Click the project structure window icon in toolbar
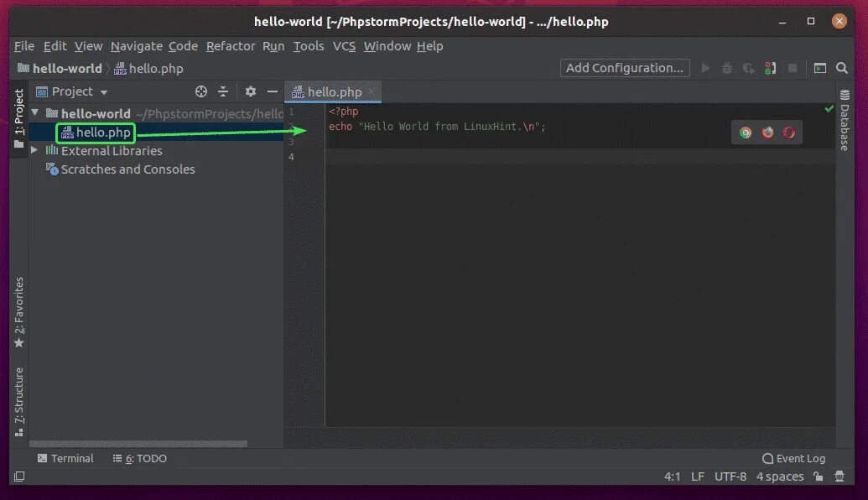The width and height of the screenshot is (868, 500). (820, 68)
